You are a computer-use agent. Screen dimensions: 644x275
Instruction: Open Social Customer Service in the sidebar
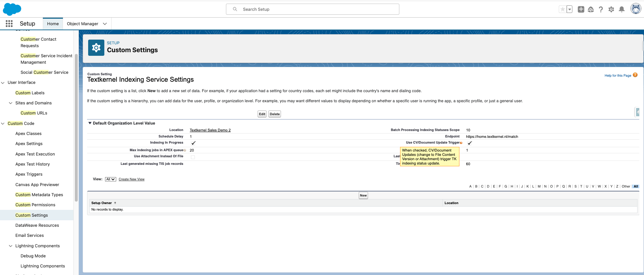tap(44, 72)
